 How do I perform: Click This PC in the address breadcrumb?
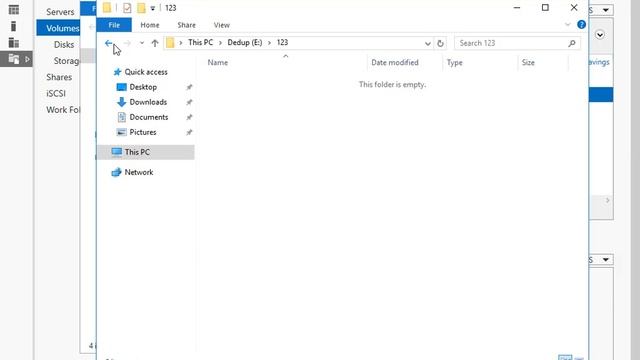pos(200,42)
